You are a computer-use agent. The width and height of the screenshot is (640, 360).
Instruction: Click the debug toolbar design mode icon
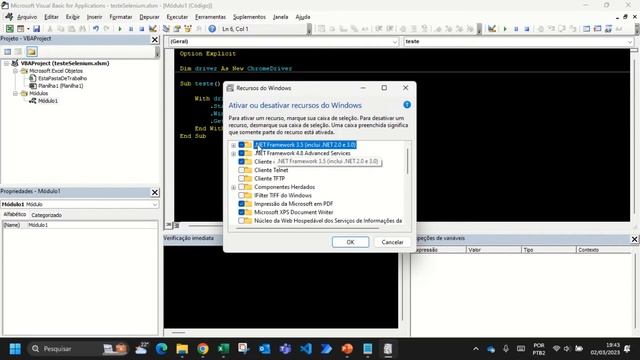[492, 29]
